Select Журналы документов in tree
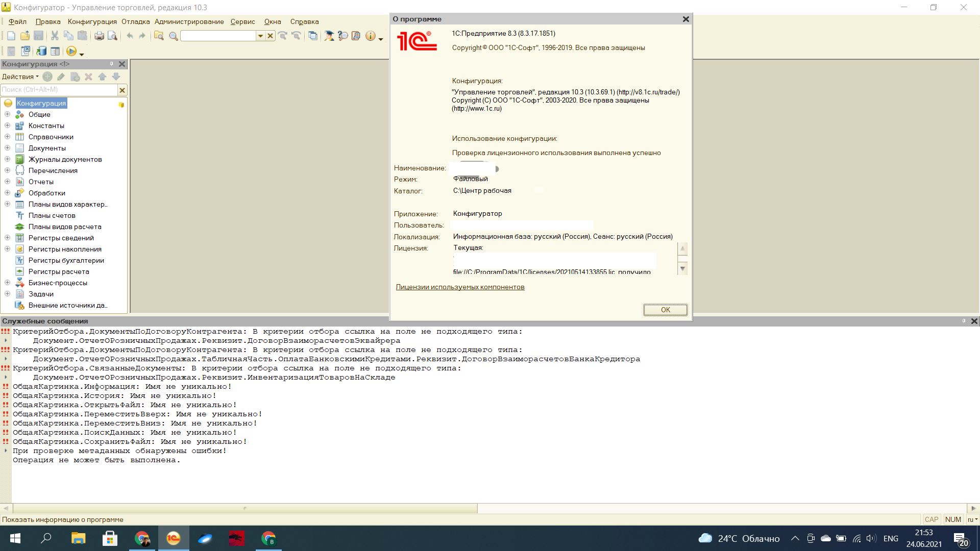Image resolution: width=980 pixels, height=551 pixels. (x=65, y=159)
